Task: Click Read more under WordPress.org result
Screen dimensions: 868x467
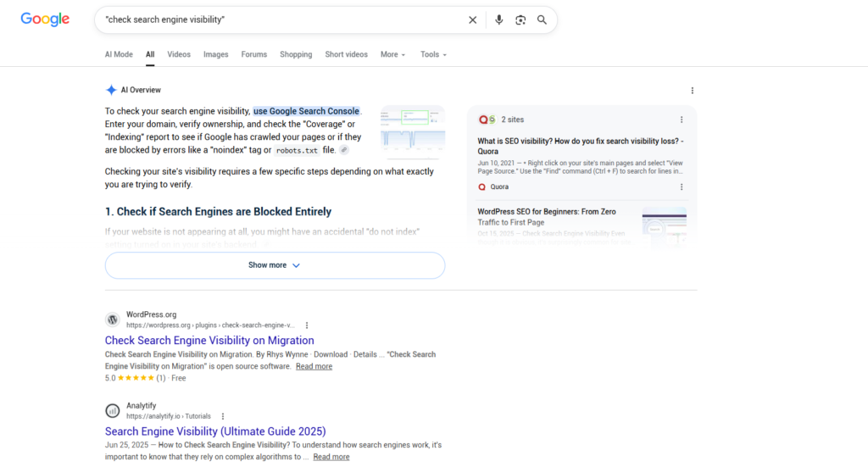Action: 314,366
